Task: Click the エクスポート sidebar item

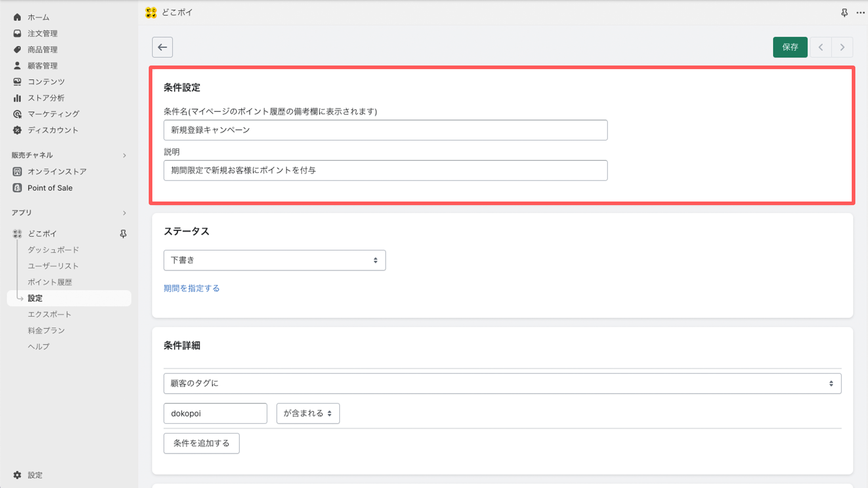Action: click(50, 314)
